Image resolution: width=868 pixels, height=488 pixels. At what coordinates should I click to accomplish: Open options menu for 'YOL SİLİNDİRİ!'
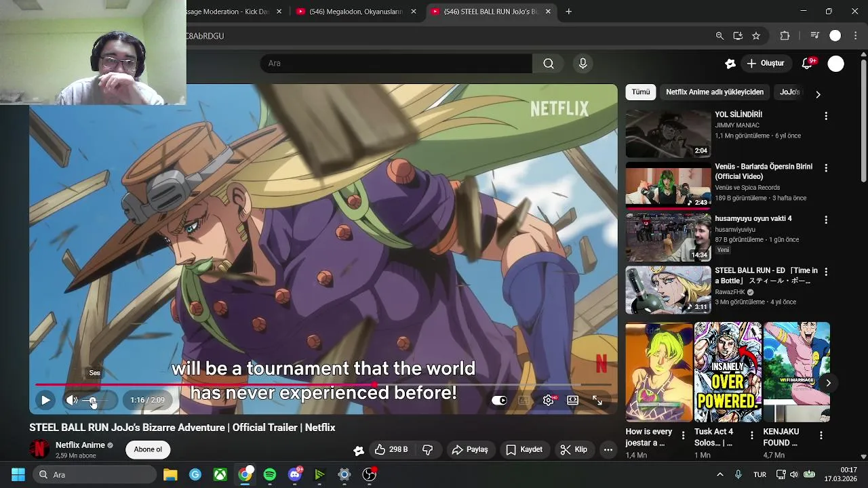[826, 116]
